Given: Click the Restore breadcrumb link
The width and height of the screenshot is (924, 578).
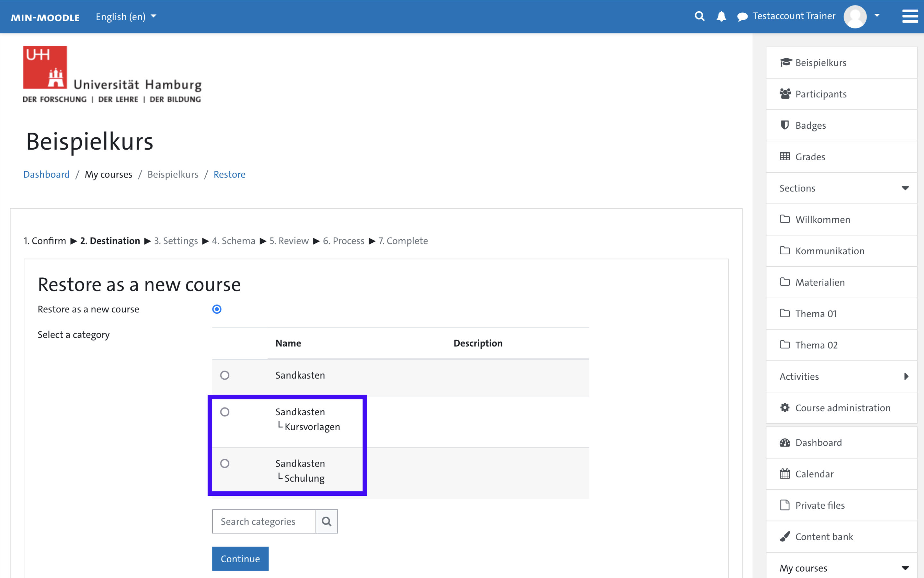Looking at the screenshot, I should pyautogui.click(x=229, y=174).
